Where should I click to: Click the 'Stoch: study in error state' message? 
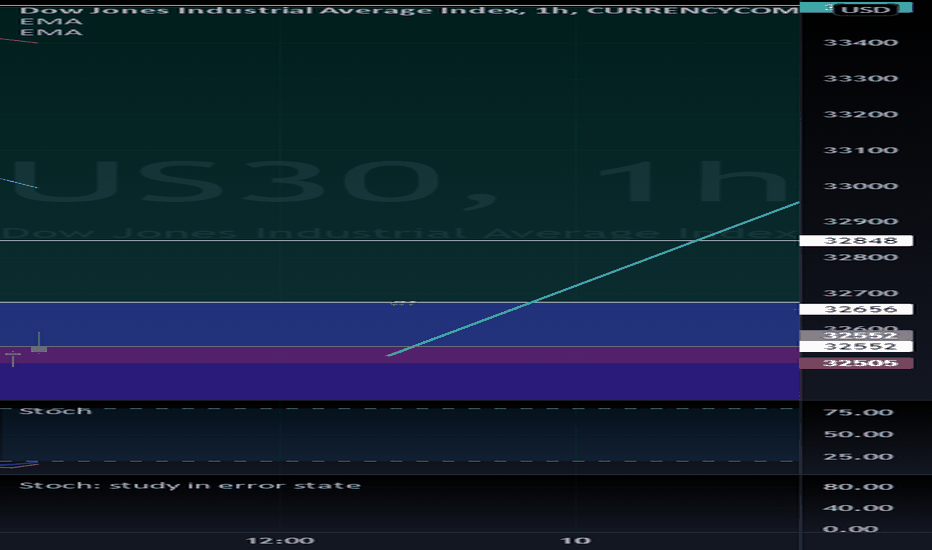[190, 485]
